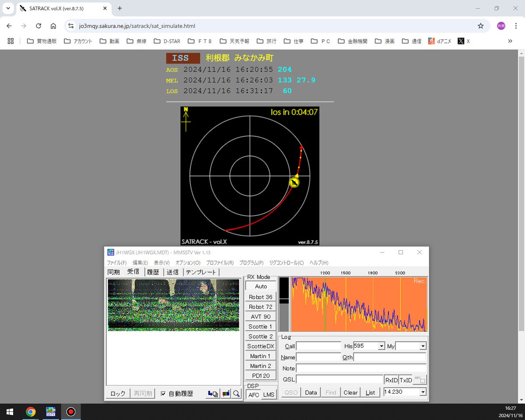
Task: Click the red recording app taskbar icon
Action: pyautogui.click(x=71, y=412)
